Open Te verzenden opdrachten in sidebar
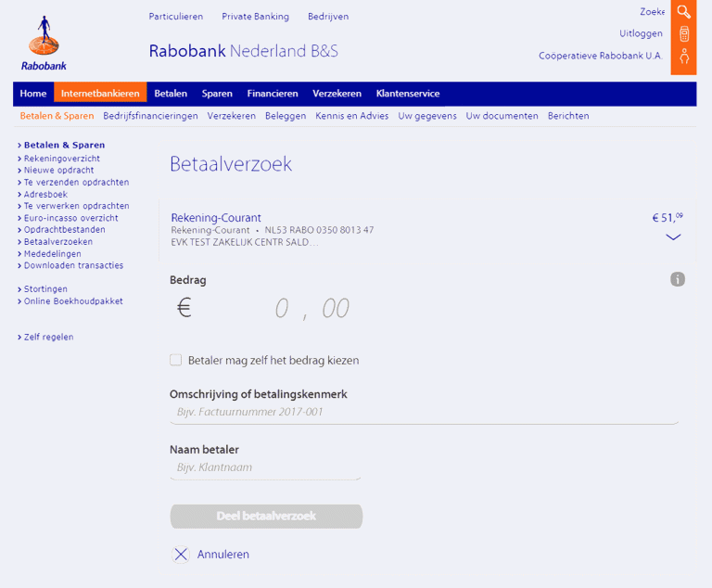The width and height of the screenshot is (712, 588). [76, 182]
